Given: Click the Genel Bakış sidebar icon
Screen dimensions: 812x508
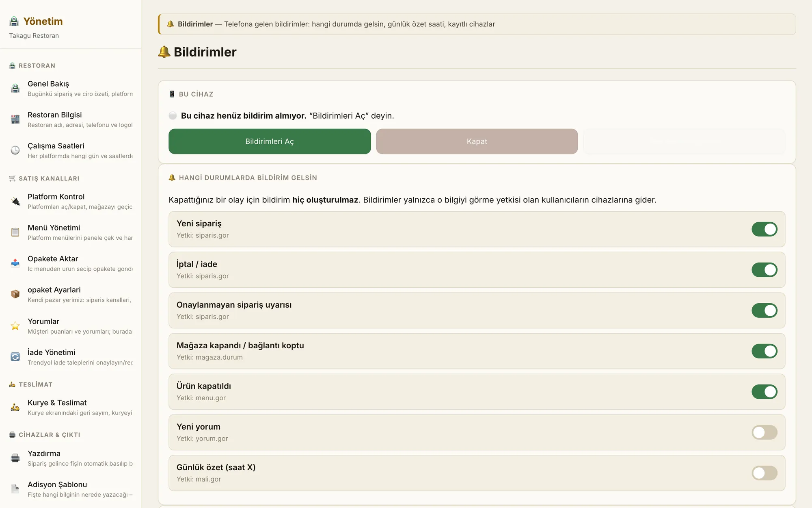Looking at the screenshot, I should 15,88.
